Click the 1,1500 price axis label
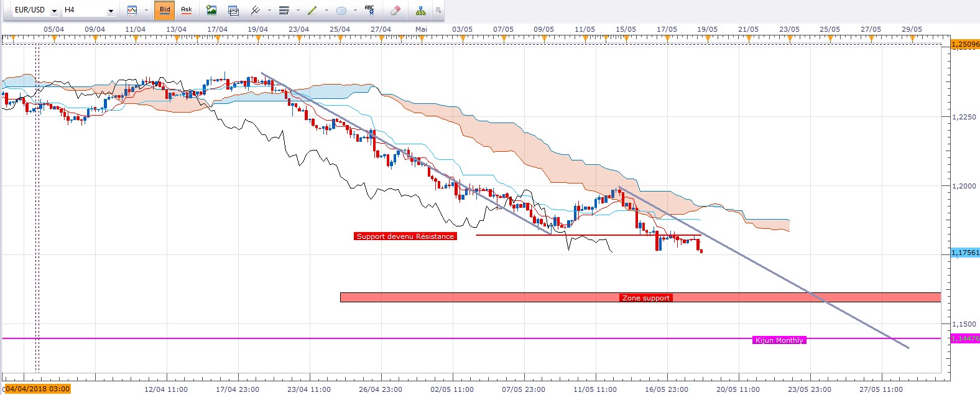Image resolution: width=980 pixels, height=395 pixels. coord(965,324)
